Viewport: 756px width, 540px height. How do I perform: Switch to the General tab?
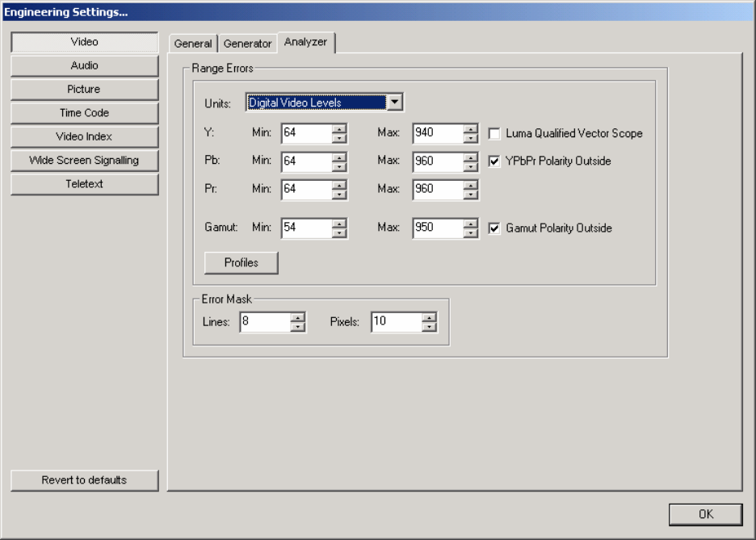(192, 44)
